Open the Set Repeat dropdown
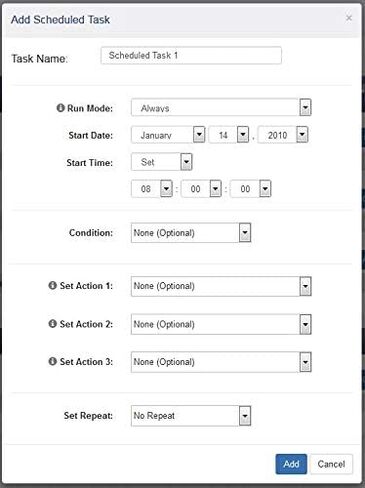 pyautogui.click(x=191, y=416)
